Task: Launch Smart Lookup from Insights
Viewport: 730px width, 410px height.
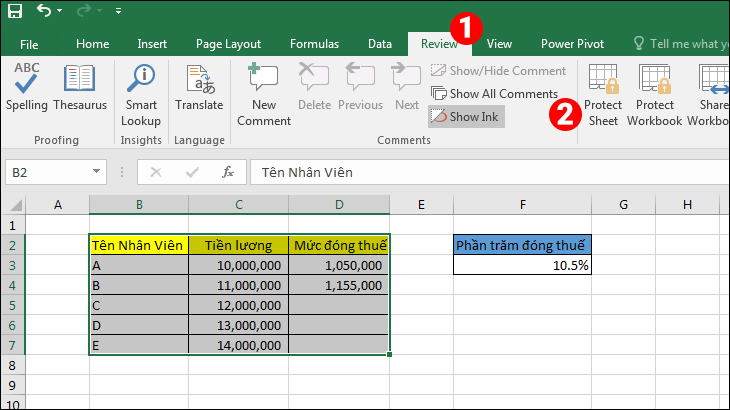Action: coord(142,95)
